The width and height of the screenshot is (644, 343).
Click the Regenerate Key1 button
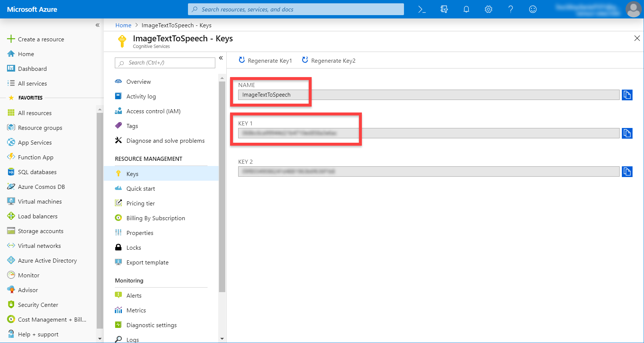(x=265, y=60)
